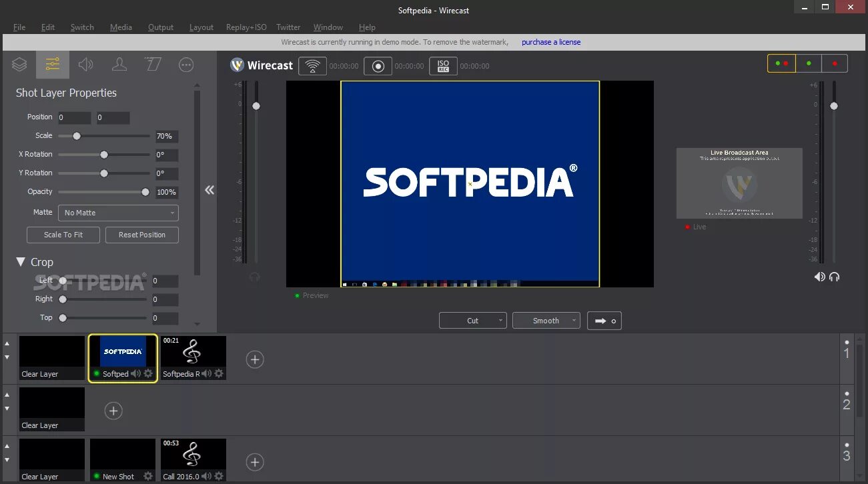868x484 pixels.
Task: Click the Scale slider handle
Action: [77, 136]
